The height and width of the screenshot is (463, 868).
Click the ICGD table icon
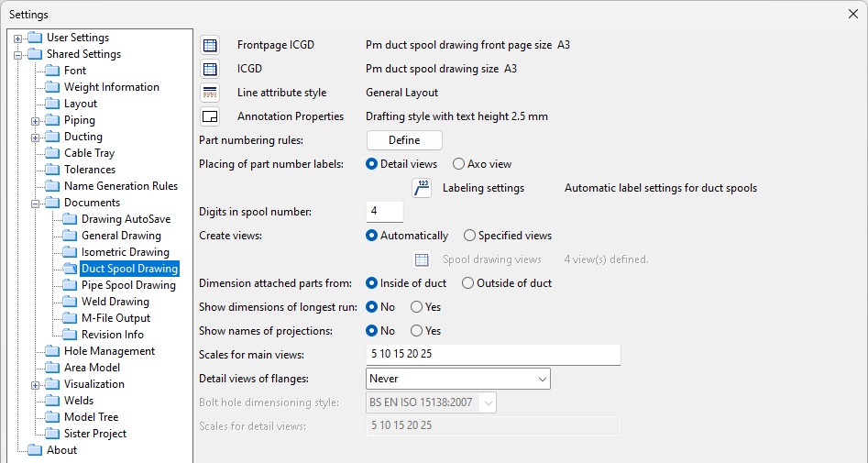210,69
